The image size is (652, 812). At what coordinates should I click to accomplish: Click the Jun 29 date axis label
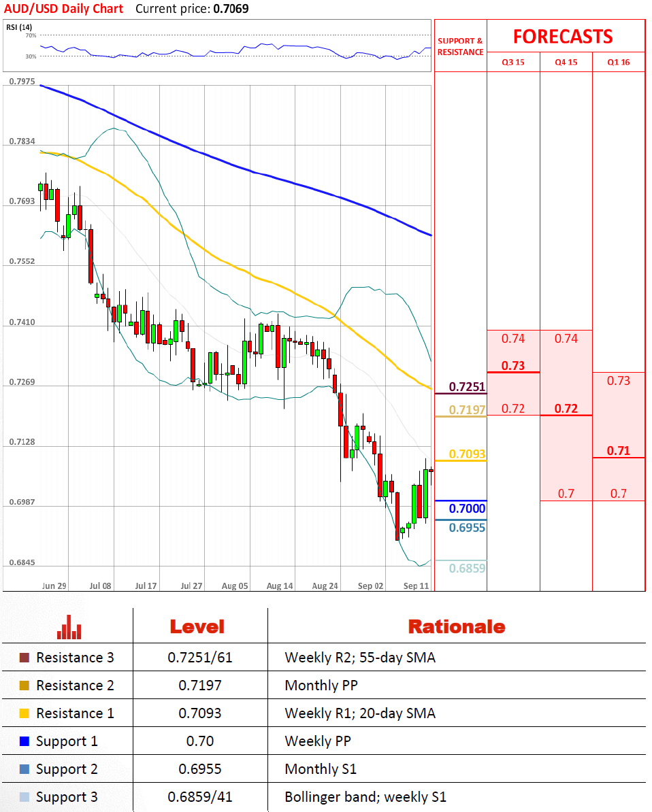[54, 586]
